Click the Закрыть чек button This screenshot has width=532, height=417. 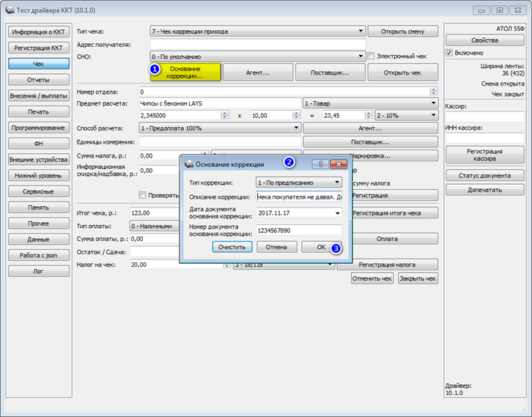tap(418, 278)
